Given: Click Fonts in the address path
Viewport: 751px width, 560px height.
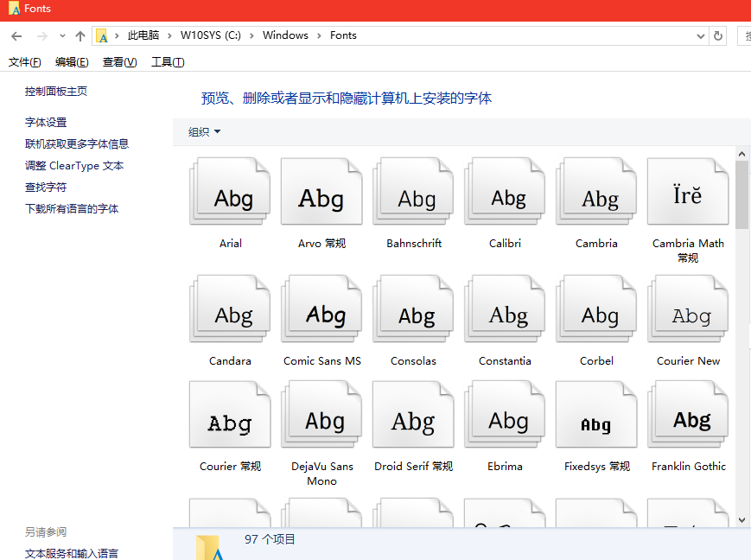Looking at the screenshot, I should tap(343, 35).
